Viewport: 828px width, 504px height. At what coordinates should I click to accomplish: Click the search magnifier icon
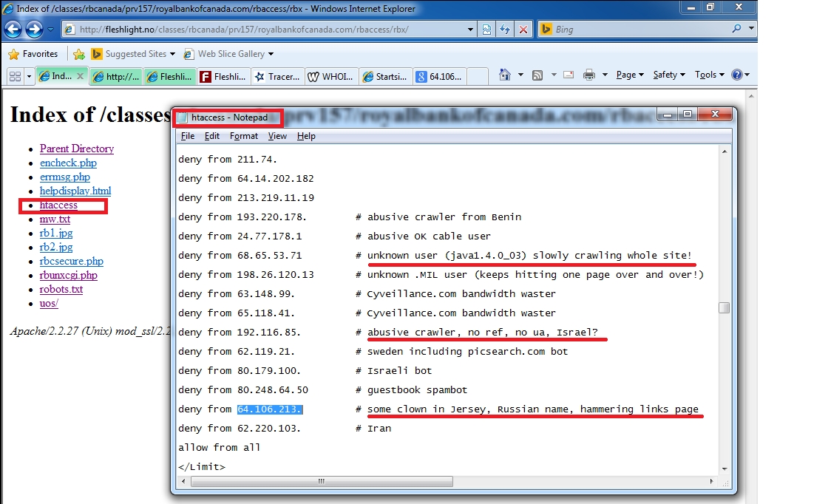[x=736, y=29]
